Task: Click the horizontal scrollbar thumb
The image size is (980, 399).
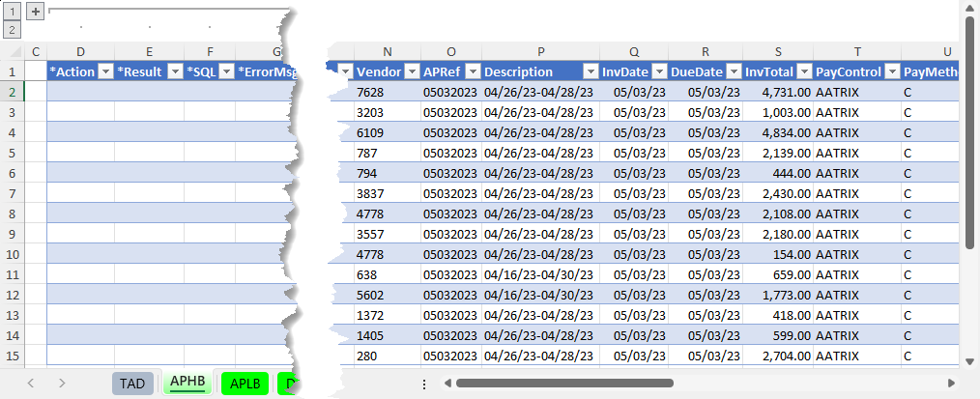Action: (x=564, y=383)
